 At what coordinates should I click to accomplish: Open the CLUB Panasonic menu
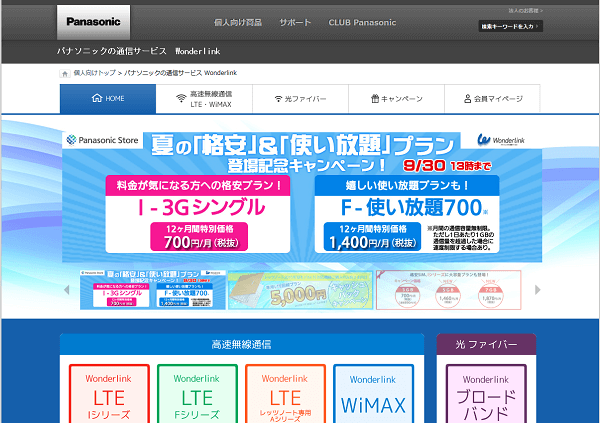(x=362, y=23)
